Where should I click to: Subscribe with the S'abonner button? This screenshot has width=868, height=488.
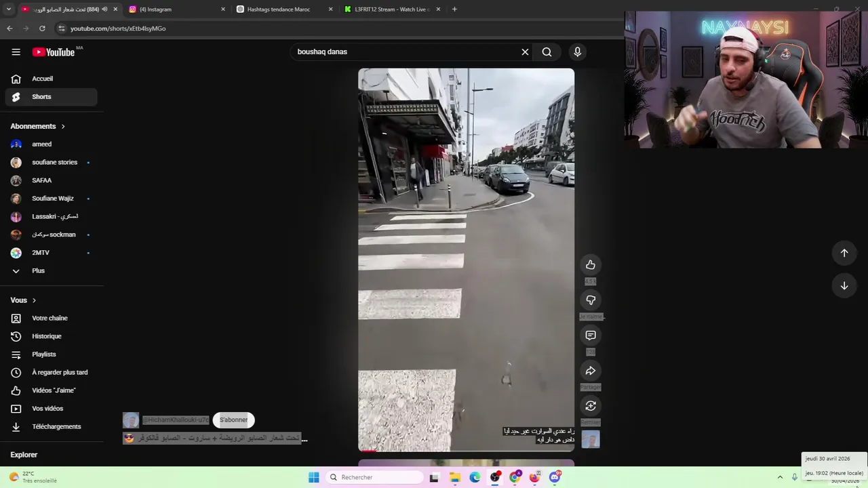233,420
